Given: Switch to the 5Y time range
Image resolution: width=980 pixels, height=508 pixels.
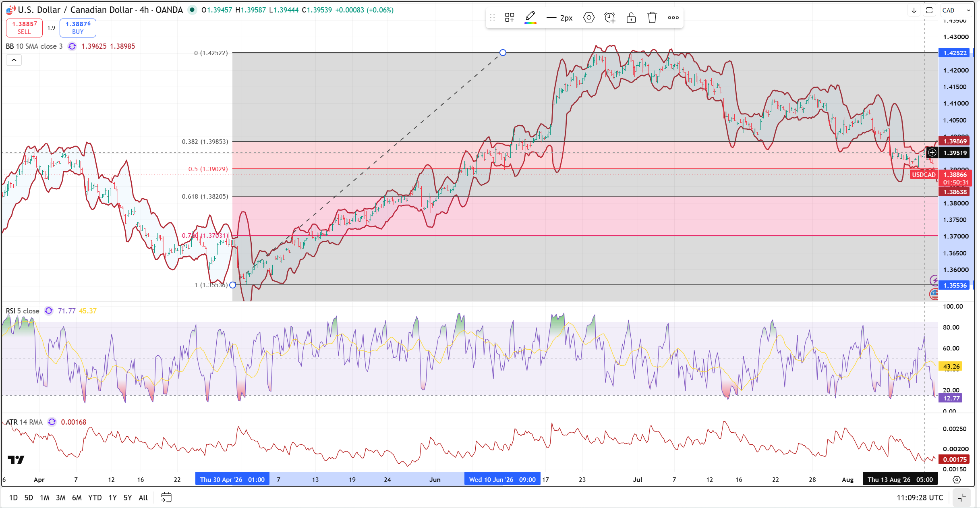Looking at the screenshot, I should click(x=128, y=498).
